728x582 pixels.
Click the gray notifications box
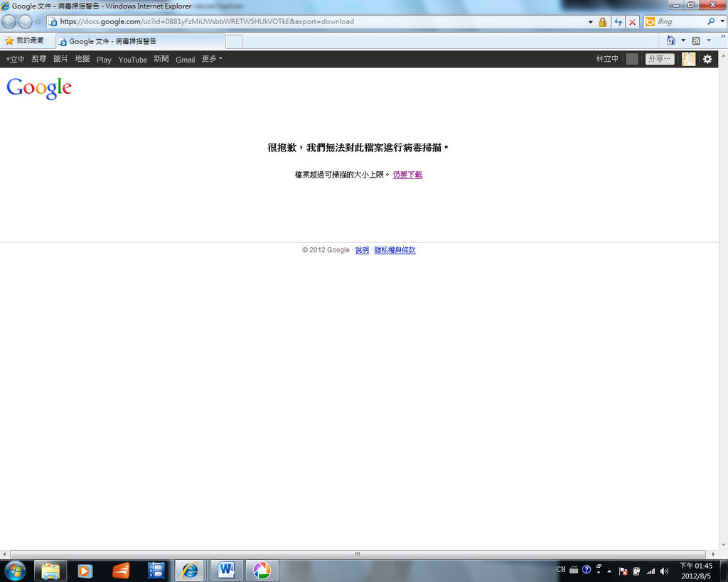632,59
